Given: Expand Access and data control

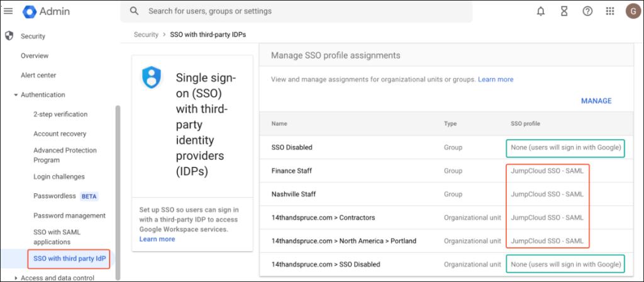Looking at the screenshot, I should click(16, 278).
